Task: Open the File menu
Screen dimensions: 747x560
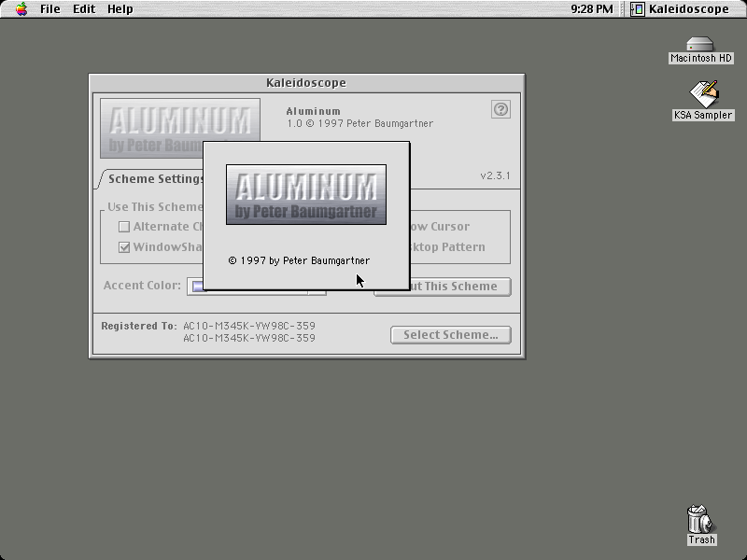Action: pos(50,9)
